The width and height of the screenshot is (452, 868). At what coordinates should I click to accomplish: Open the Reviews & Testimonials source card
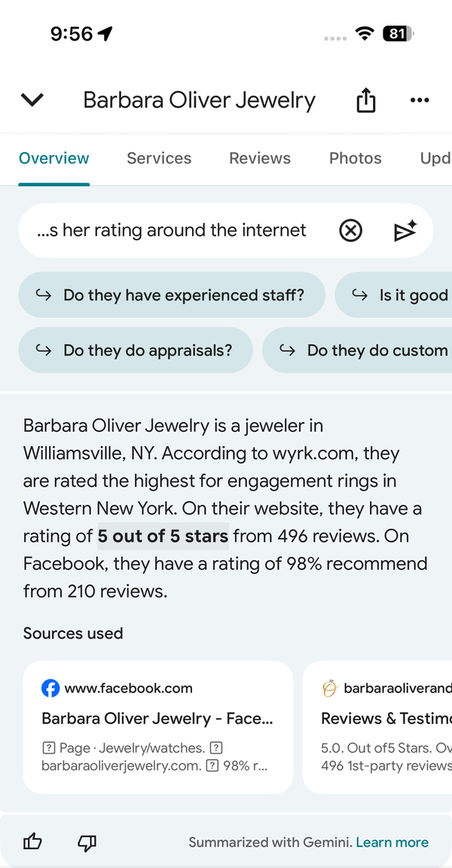(x=377, y=727)
